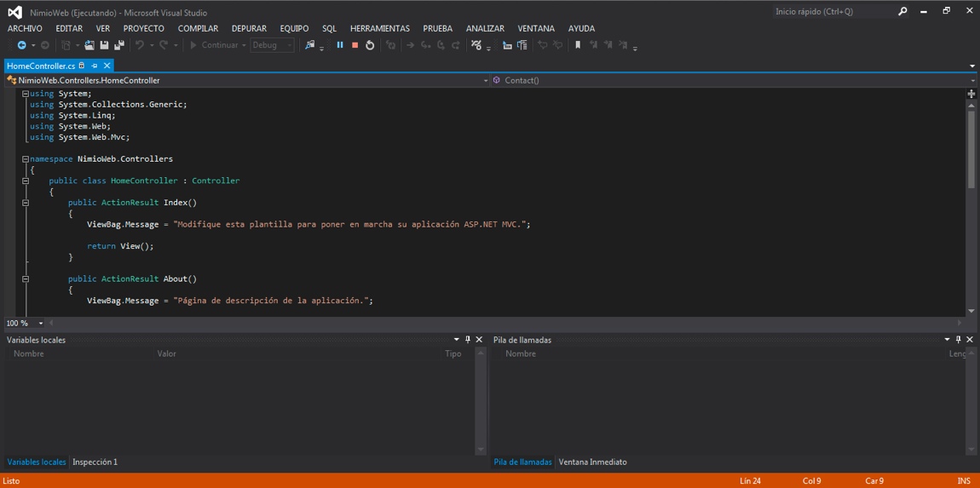Click the Undo arrow icon
The image size is (980, 488).
(140, 45)
